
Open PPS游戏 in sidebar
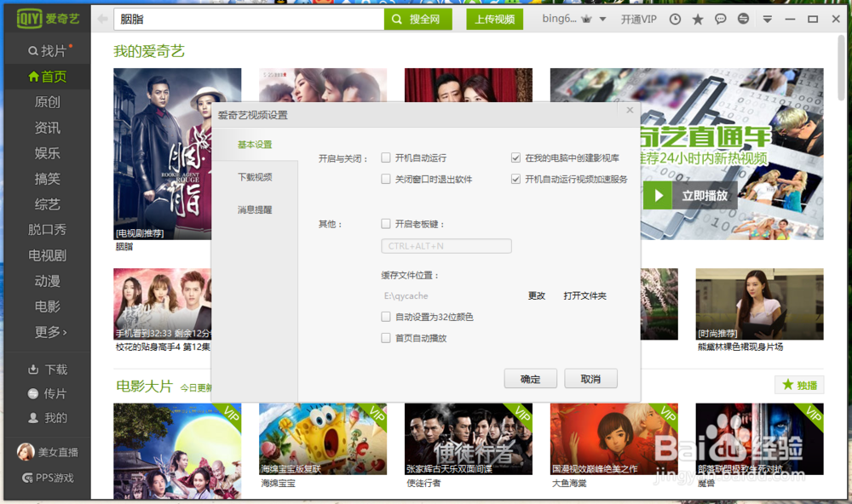click(x=48, y=478)
